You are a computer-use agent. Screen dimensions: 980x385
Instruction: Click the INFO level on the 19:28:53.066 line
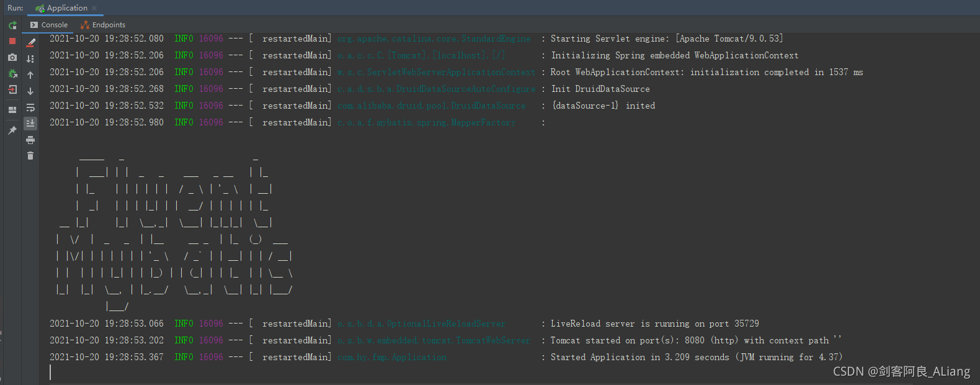coord(184,324)
